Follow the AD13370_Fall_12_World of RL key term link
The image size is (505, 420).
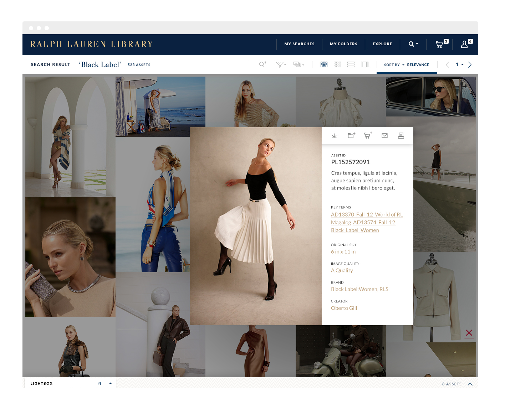pyautogui.click(x=367, y=214)
